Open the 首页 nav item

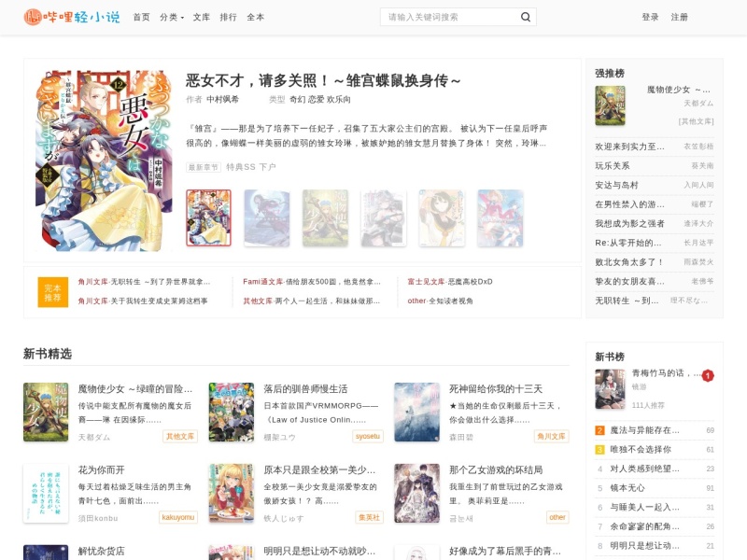coord(142,17)
